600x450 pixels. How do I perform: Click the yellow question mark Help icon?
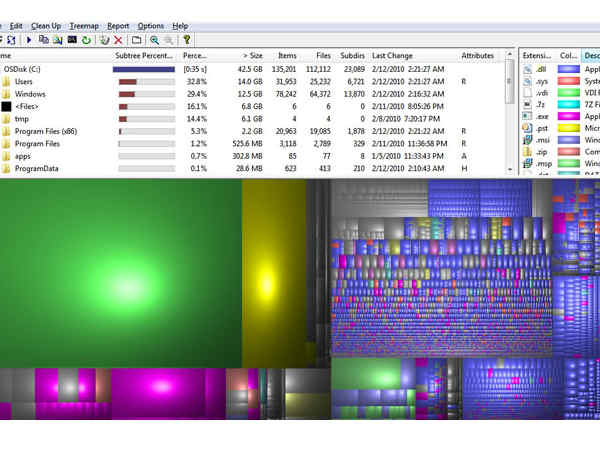[x=187, y=40]
